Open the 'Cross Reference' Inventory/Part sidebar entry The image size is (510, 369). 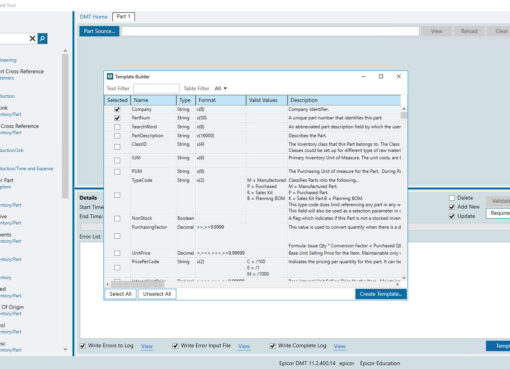click(x=20, y=129)
